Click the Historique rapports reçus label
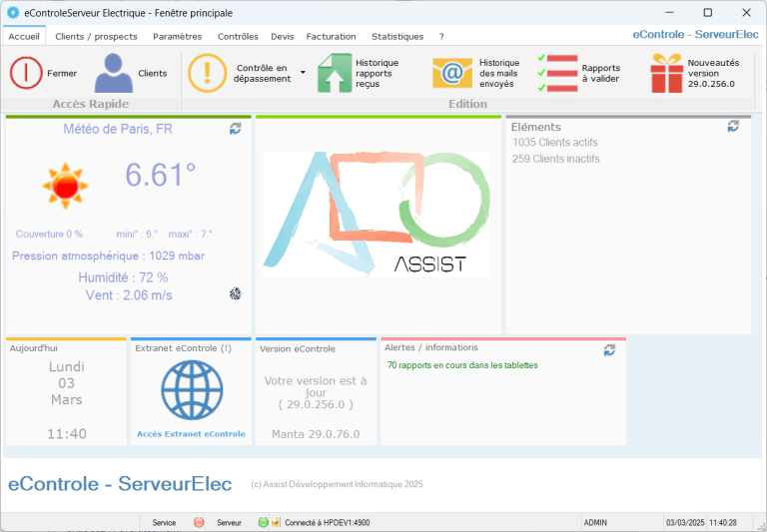 coord(377,73)
